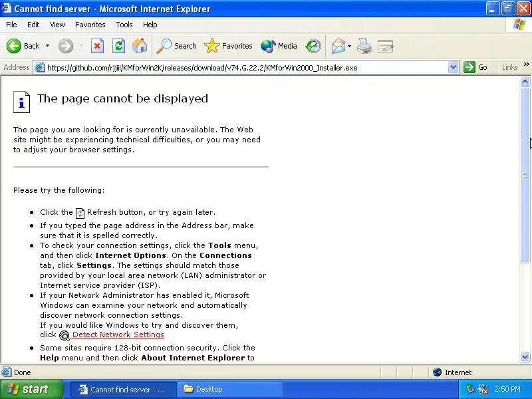Expand the address bar dropdown arrow

[x=453, y=67]
